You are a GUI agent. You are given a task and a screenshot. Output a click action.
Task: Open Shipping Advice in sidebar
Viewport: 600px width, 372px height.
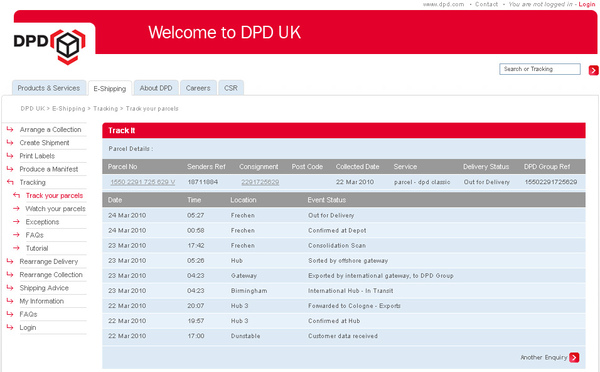click(x=44, y=288)
